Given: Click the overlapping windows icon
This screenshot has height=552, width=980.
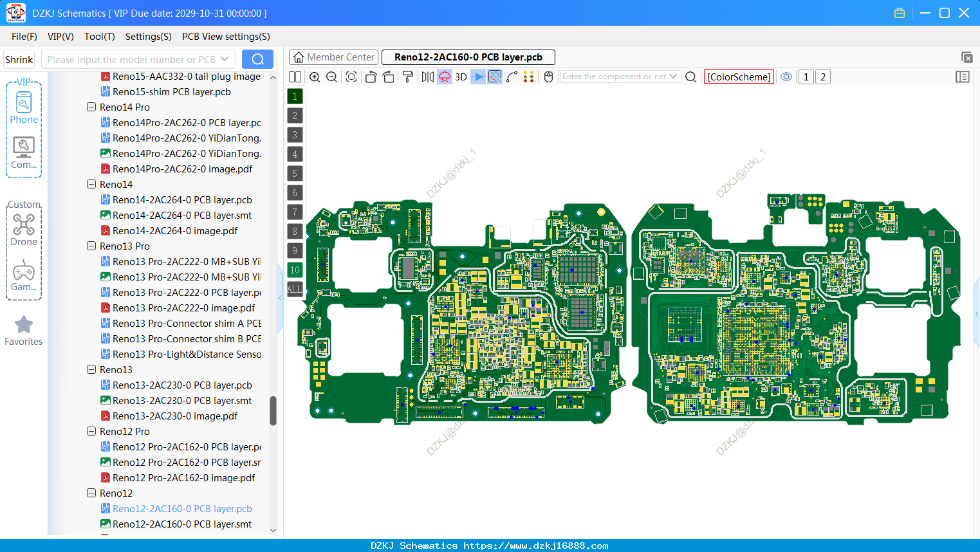Looking at the screenshot, I should tap(966, 57).
